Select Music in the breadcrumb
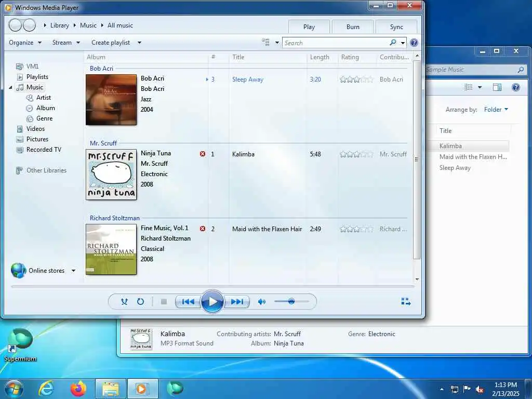The height and width of the screenshot is (399, 532). tap(88, 25)
